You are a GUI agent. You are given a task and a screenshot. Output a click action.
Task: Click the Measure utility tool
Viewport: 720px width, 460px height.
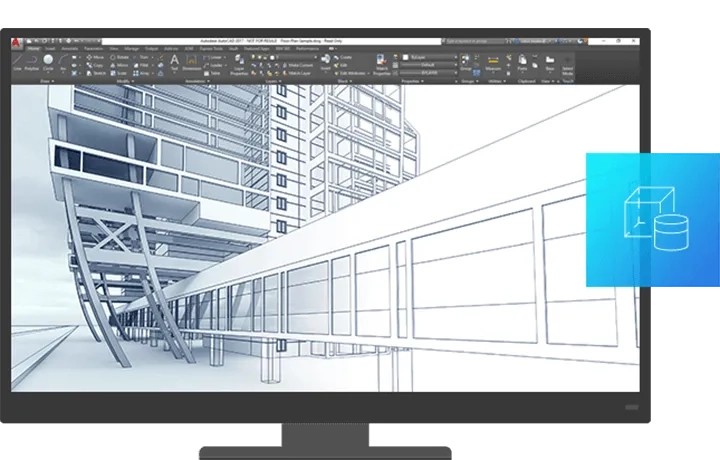coord(493,61)
